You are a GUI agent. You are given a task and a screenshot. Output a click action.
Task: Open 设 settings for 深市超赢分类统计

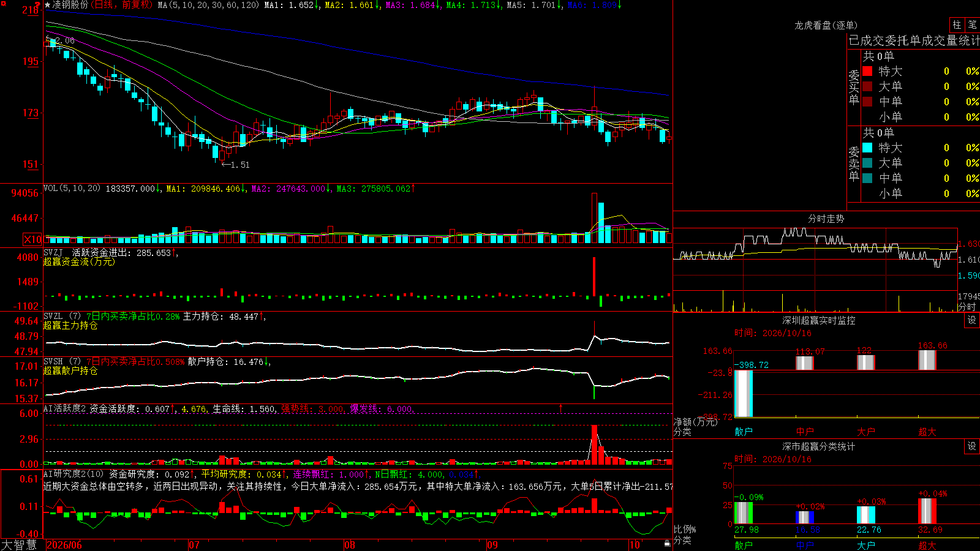click(972, 446)
